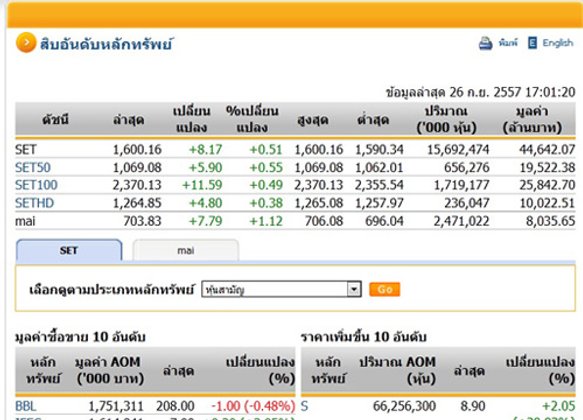Image resolution: width=583 pixels, height=420 pixels.
Task: Click the ล่าสุด column header in index table
Action: 129,120
